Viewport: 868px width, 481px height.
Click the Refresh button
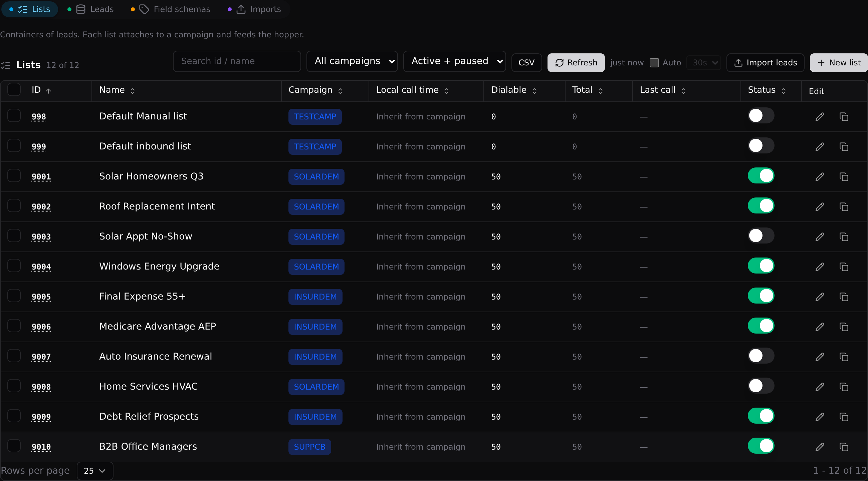click(x=576, y=63)
